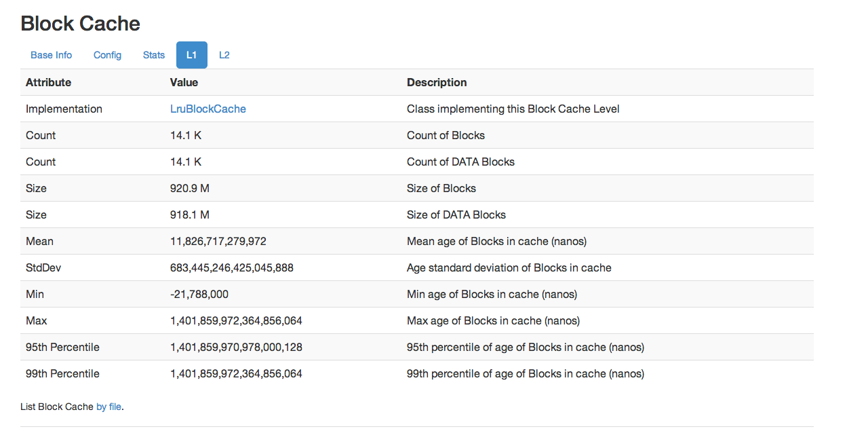Open the Stats tab

tap(154, 55)
